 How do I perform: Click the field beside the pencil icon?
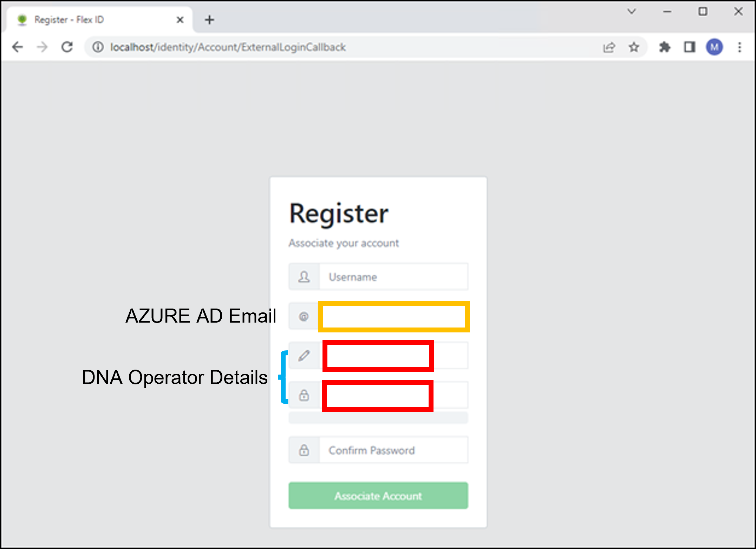(393, 356)
